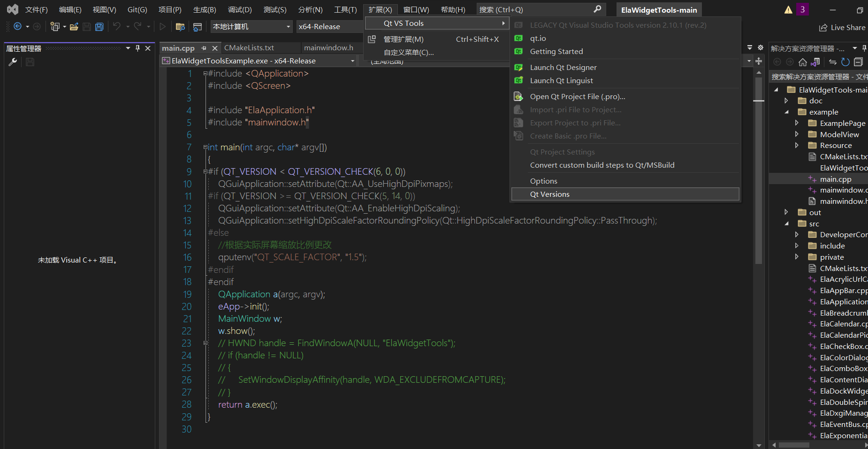
Task: Open x64-Release configuration dropdown
Action: 330,27
